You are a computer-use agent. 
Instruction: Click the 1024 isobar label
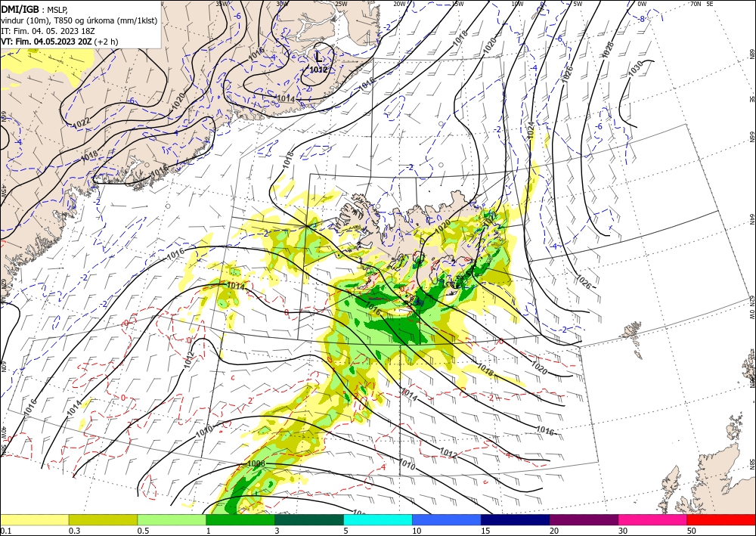531,130
